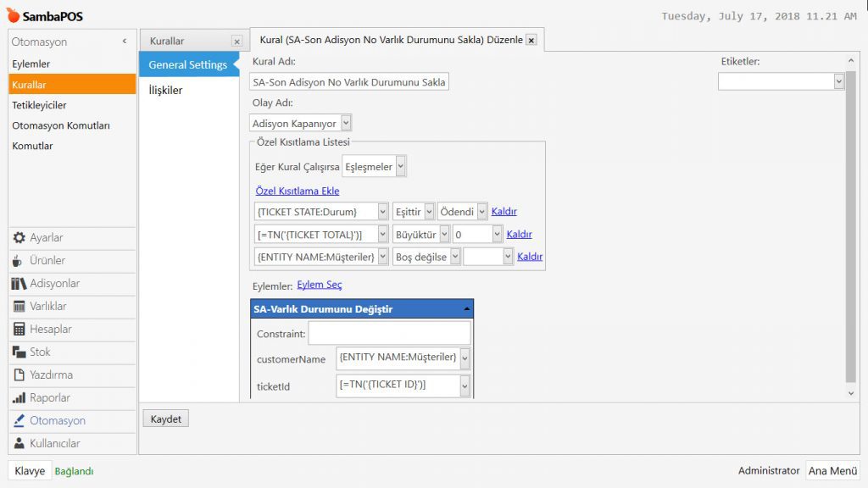Click into the Constraint text field
Image resolution: width=868 pixels, height=488 pixels.
389,334
